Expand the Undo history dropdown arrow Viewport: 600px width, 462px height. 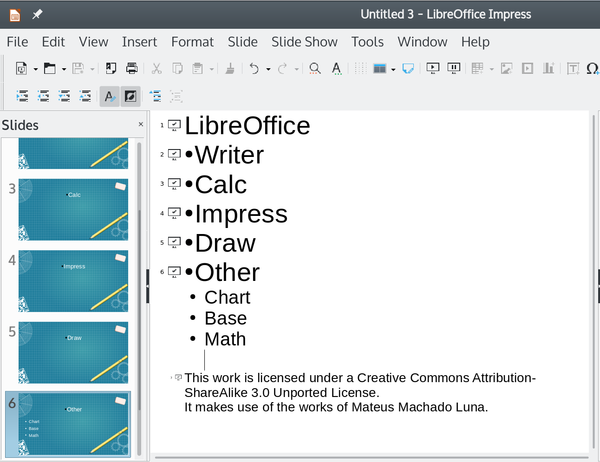(268, 69)
